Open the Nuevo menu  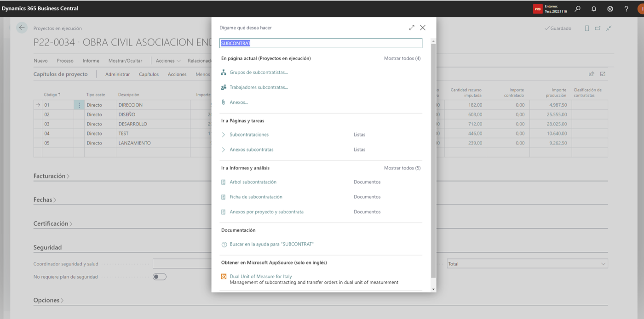(x=40, y=61)
